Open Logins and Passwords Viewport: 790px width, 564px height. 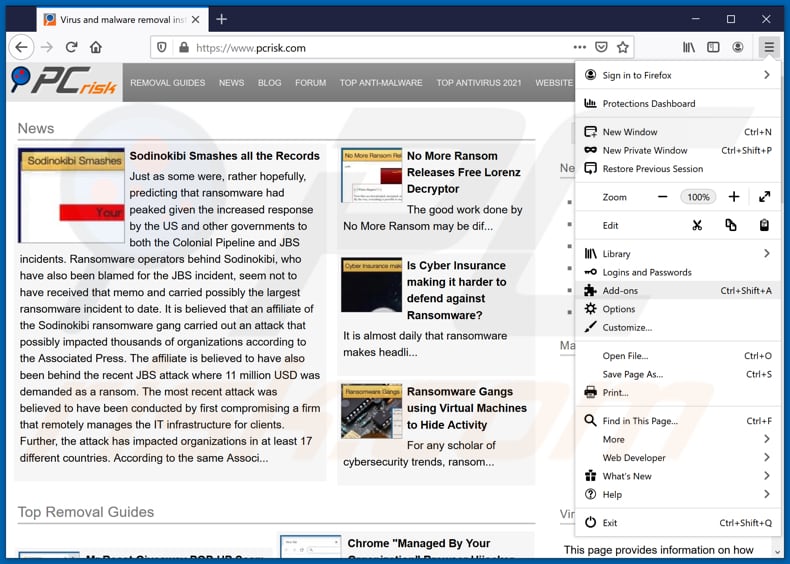click(678, 272)
